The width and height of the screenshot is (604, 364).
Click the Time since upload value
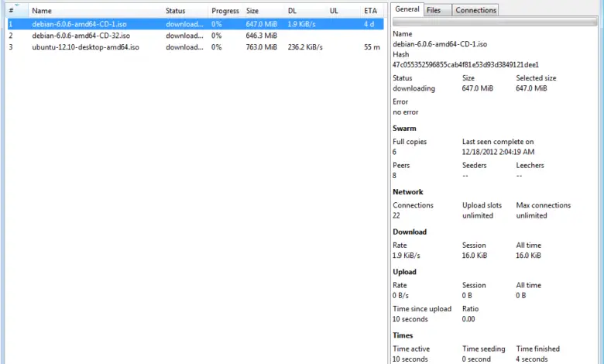(x=410, y=319)
